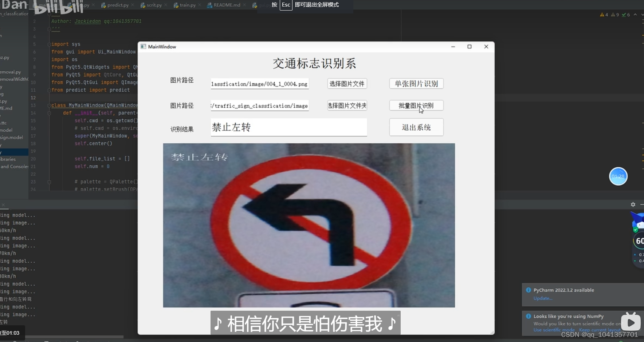Minimize the MainWindow dialog
Screen dimensions: 644x342
point(453,47)
